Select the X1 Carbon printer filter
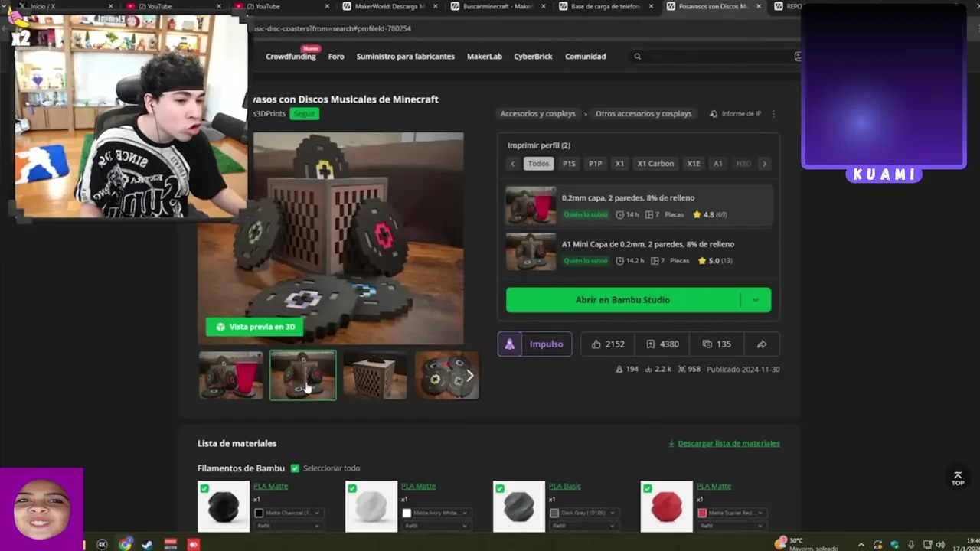 655,164
